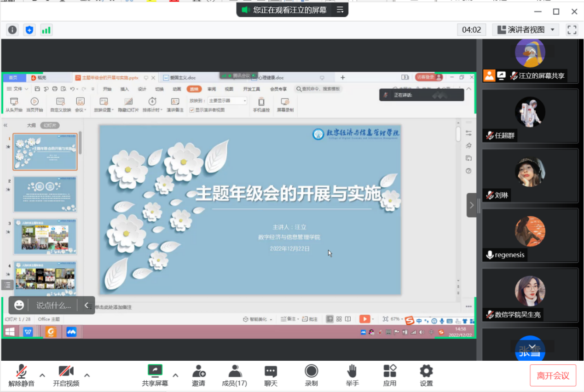The image size is (584, 392).
Task: Start 录制 recording
Action: (x=311, y=375)
